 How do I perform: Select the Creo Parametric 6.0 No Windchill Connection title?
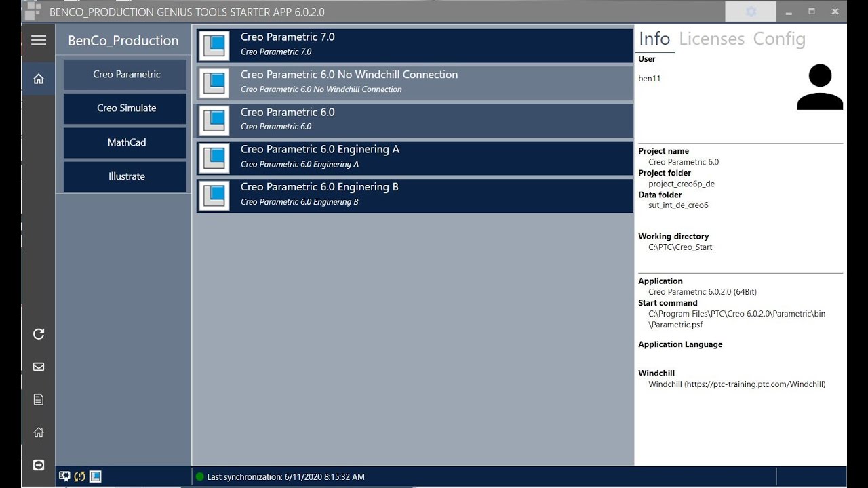point(349,75)
